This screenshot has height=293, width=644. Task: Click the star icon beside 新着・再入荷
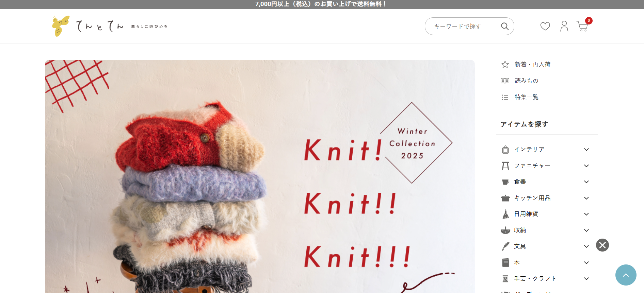pyautogui.click(x=505, y=65)
